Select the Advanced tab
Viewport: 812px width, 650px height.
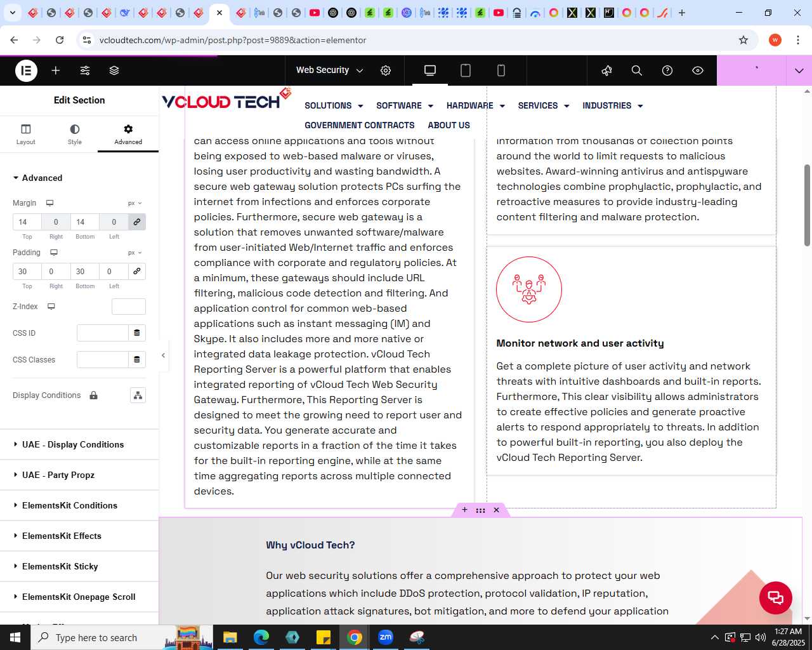tap(128, 134)
